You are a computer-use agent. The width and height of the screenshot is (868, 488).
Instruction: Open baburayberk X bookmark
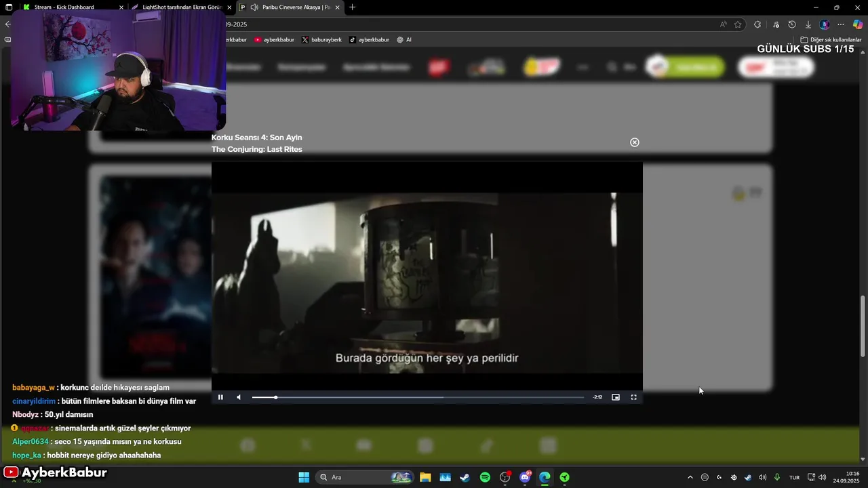pos(321,39)
